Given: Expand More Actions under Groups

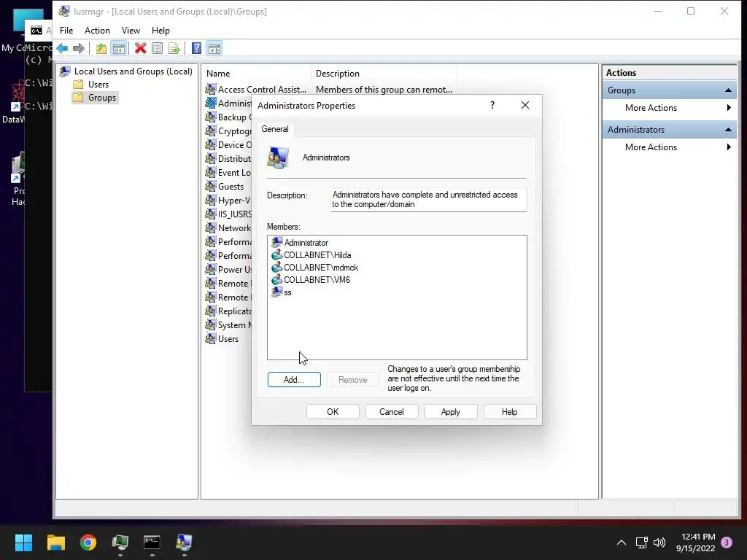Looking at the screenshot, I should (x=670, y=108).
